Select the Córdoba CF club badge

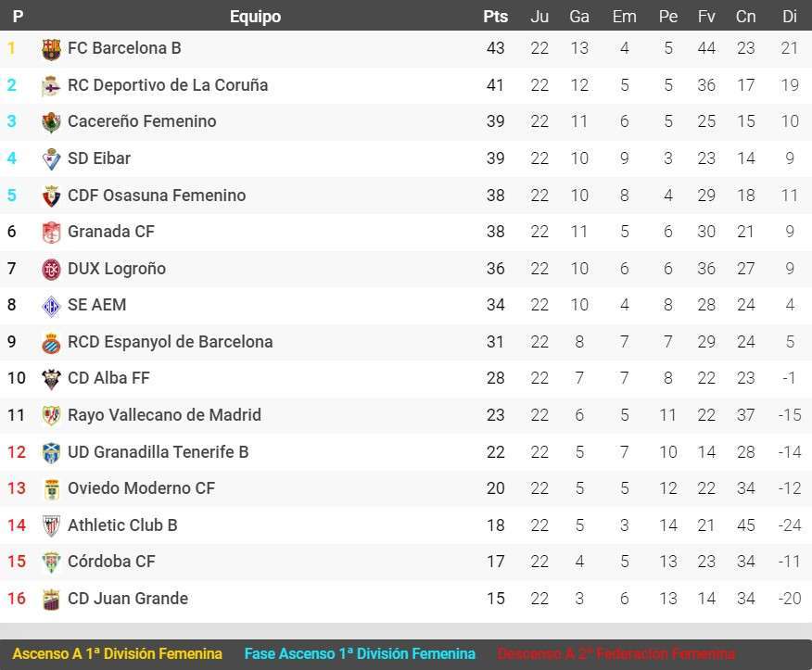tap(51, 561)
